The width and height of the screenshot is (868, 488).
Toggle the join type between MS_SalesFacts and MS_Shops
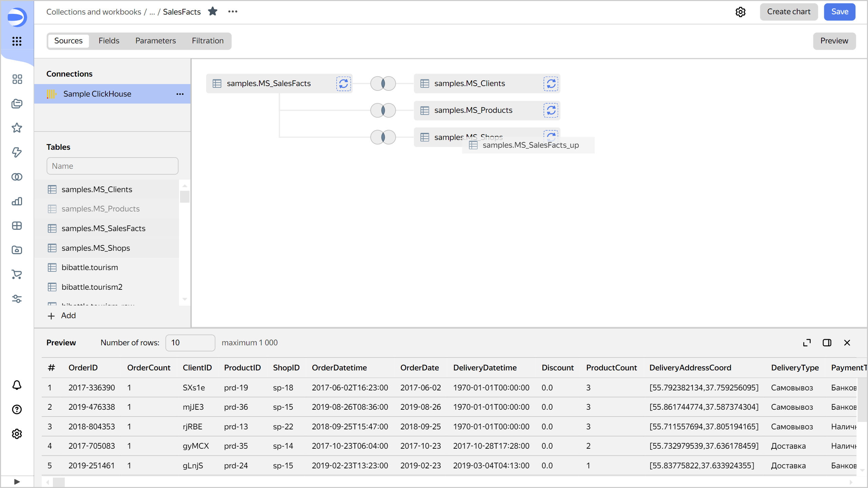click(x=383, y=137)
